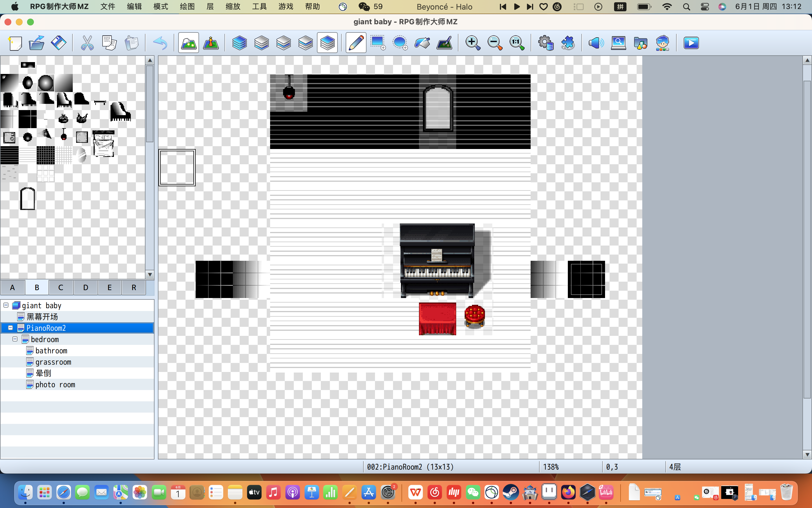
Task: Select the Automatic layer icon
Action: [239, 43]
